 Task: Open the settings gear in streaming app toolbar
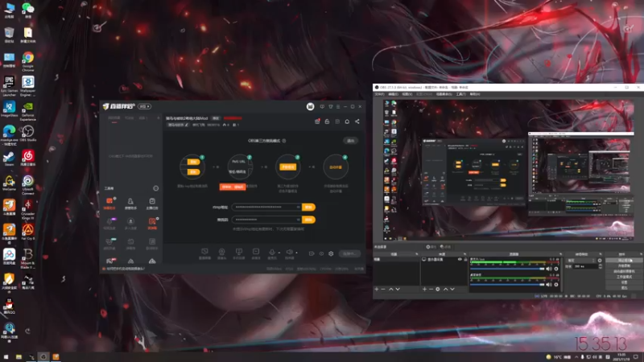click(331, 253)
